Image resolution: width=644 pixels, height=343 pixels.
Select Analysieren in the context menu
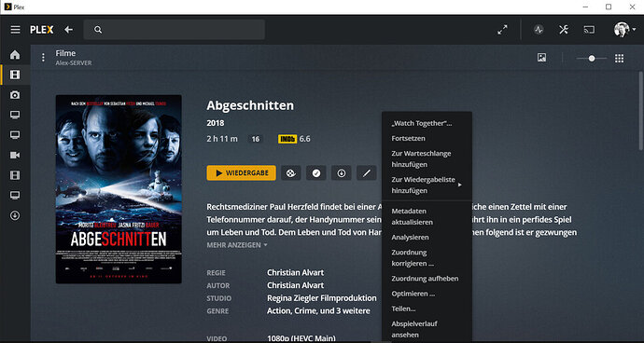pos(427,238)
